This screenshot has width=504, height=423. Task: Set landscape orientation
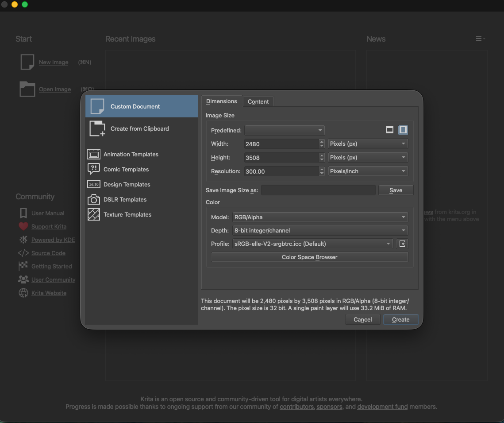pyautogui.click(x=389, y=130)
